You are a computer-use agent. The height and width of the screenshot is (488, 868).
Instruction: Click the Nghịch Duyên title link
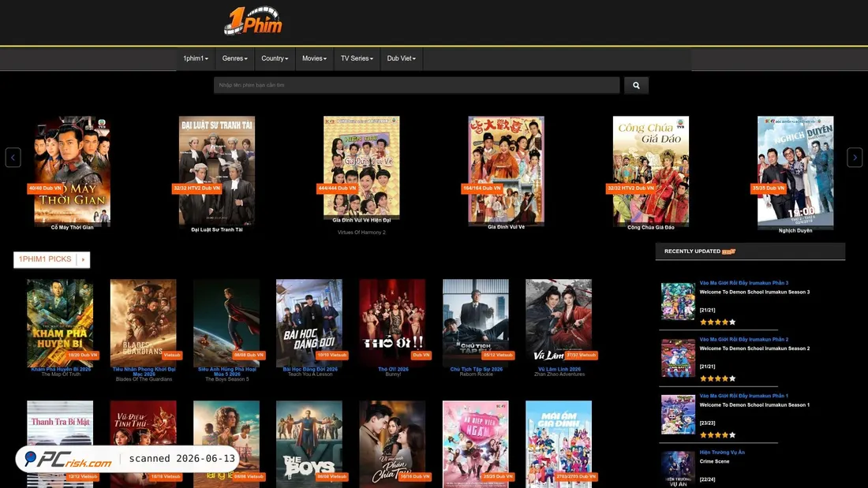pyautogui.click(x=795, y=231)
